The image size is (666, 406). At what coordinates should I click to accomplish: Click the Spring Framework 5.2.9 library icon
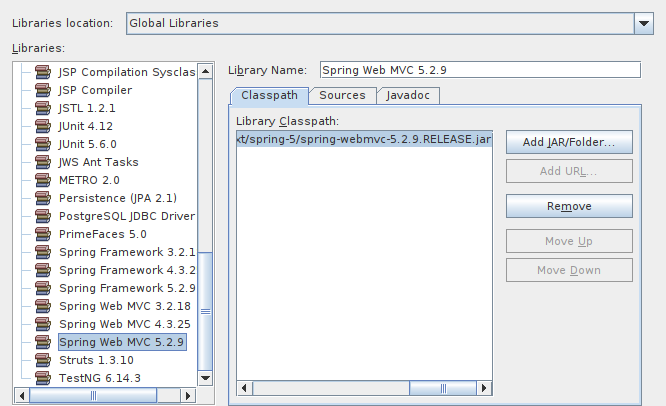point(43,288)
